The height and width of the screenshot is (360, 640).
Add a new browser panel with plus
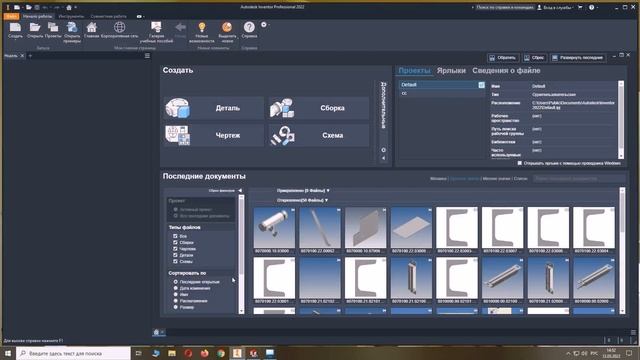tap(30, 56)
